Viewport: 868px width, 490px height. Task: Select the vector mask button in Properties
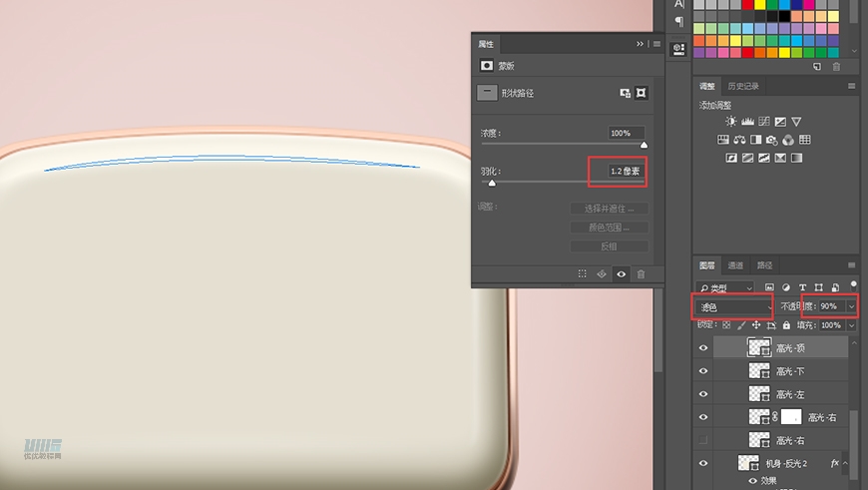pyautogui.click(x=642, y=93)
